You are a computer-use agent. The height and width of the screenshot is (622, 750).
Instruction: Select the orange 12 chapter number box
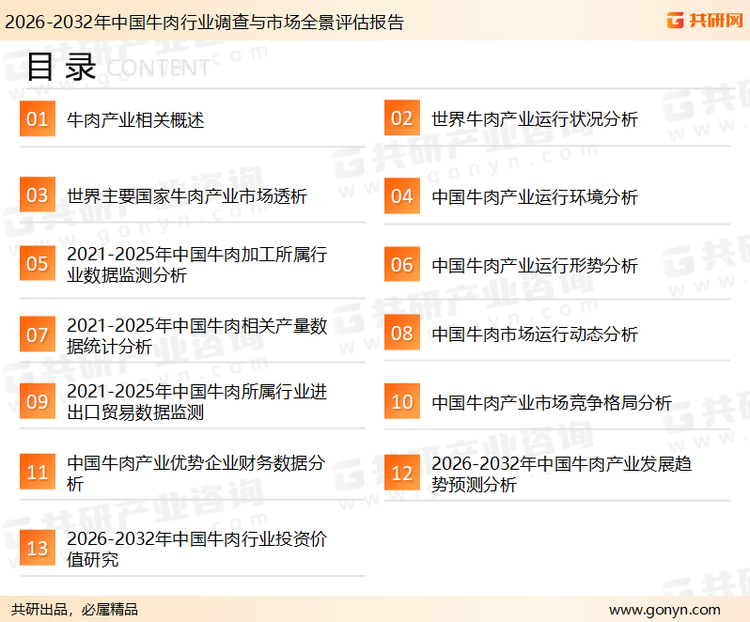point(402,473)
